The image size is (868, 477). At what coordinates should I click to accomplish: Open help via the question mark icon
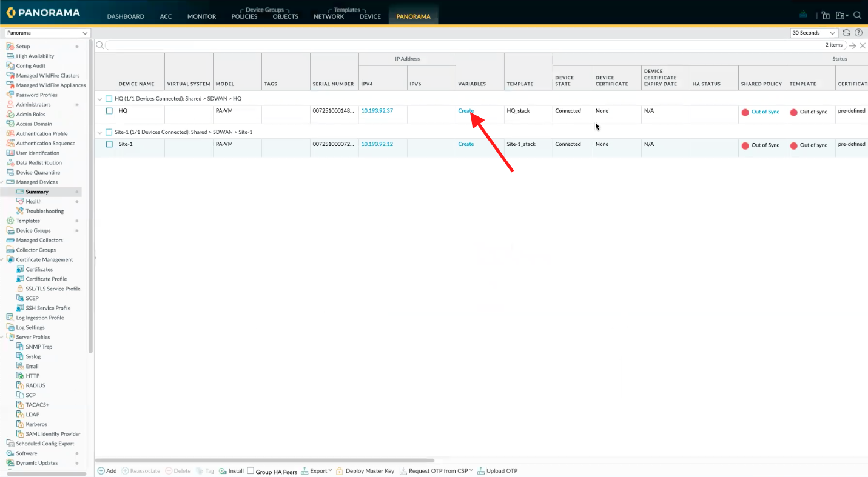(x=858, y=33)
